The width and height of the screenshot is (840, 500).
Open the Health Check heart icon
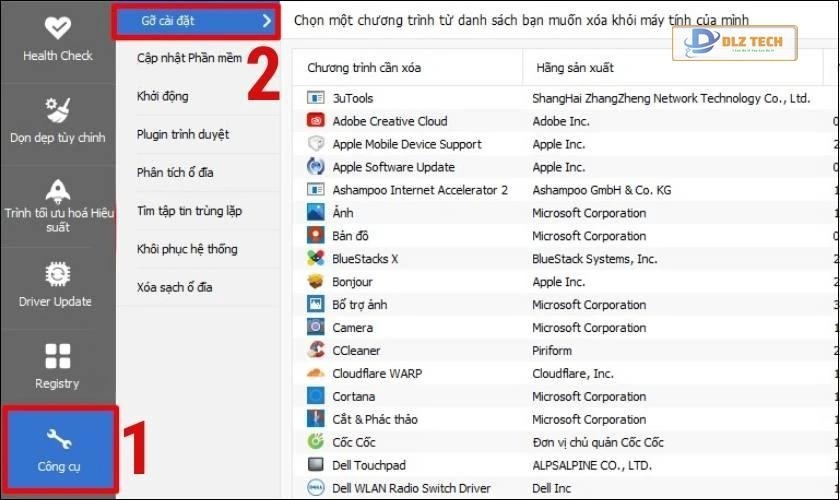pyautogui.click(x=57, y=27)
